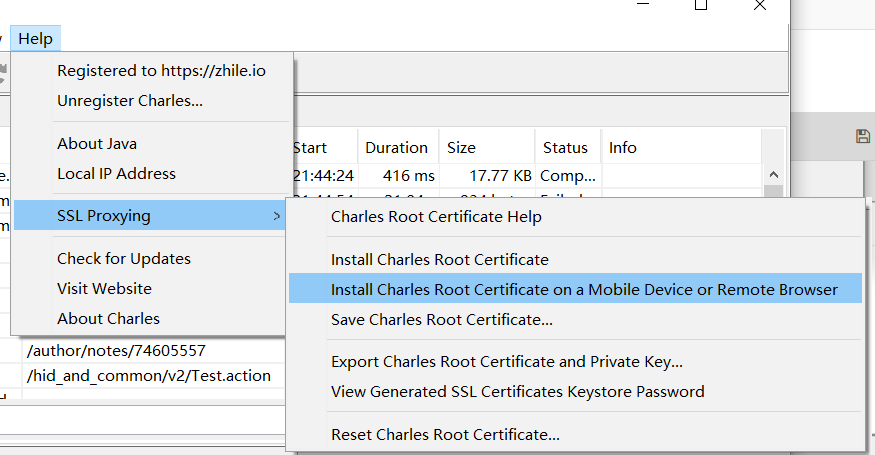The width and height of the screenshot is (875, 455).
Task: Select Install Charles Root Certificate
Action: [440, 260]
